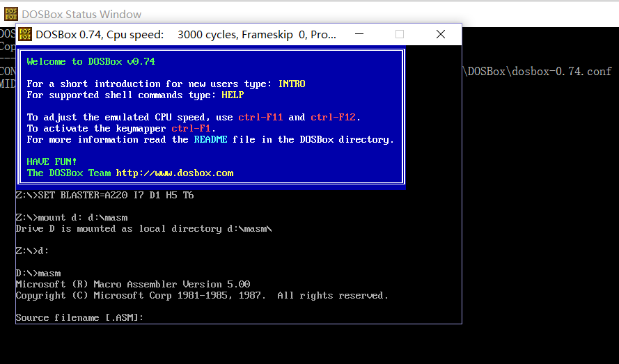Click the 'Drive D is mounted' message

[143, 228]
